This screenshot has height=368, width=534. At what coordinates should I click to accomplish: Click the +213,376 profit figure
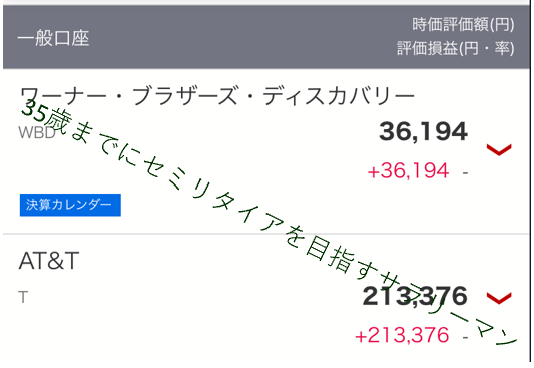(402, 335)
